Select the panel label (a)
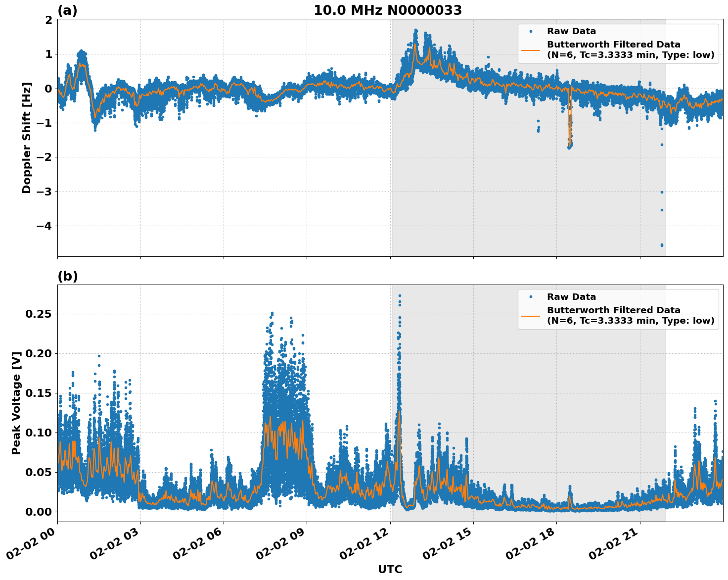 coord(68,9)
